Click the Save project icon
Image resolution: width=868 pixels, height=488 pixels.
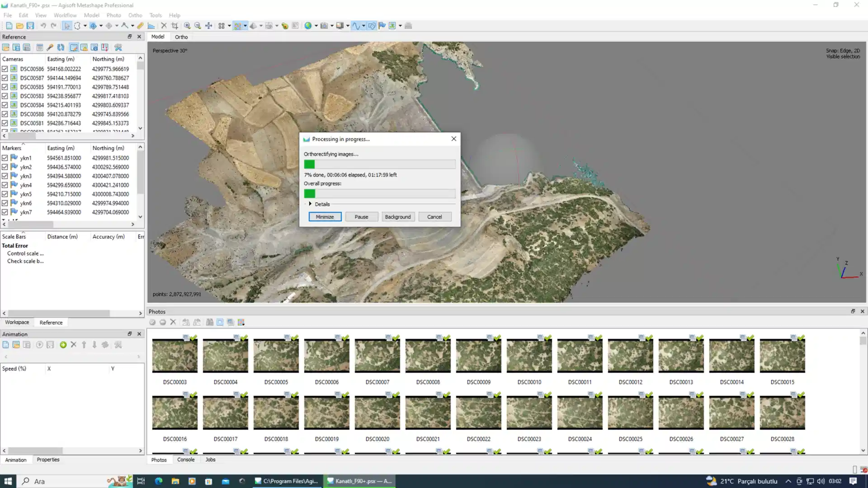point(30,26)
